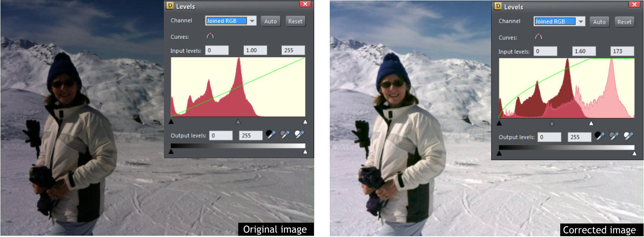
Task: Click the Curves icon in the original image's Levels dialog
Action: tap(210, 36)
